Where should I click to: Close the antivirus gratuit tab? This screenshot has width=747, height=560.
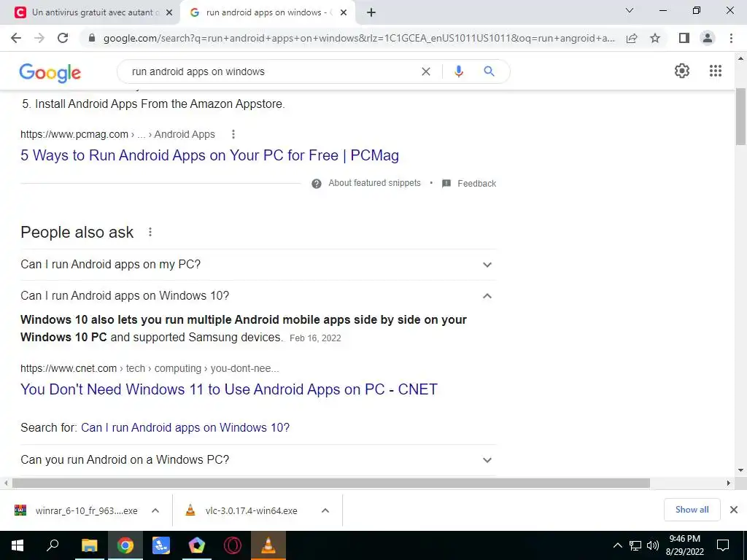click(x=169, y=12)
